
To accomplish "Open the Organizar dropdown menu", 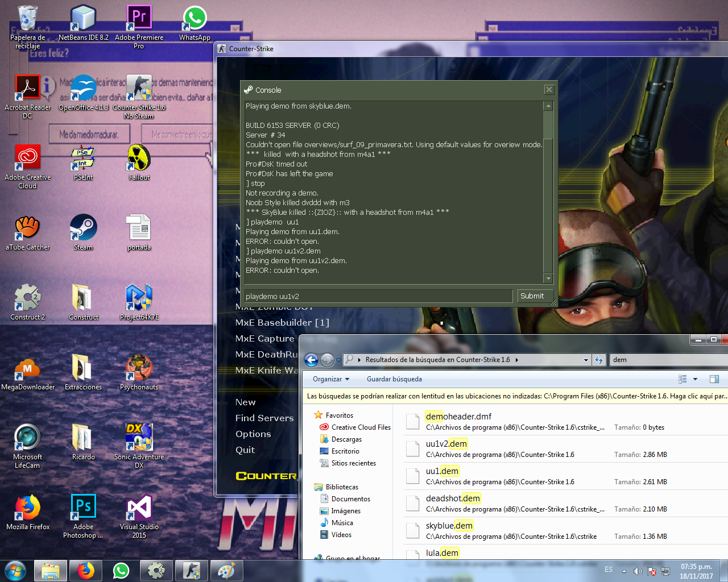I will click(x=331, y=379).
